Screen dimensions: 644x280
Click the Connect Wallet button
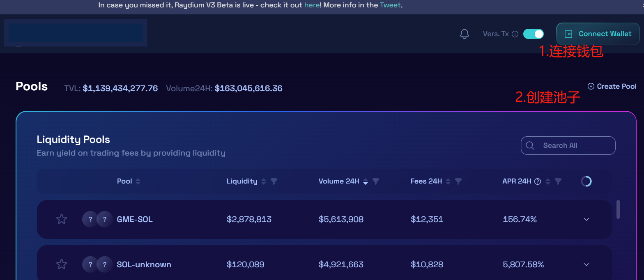(x=598, y=34)
